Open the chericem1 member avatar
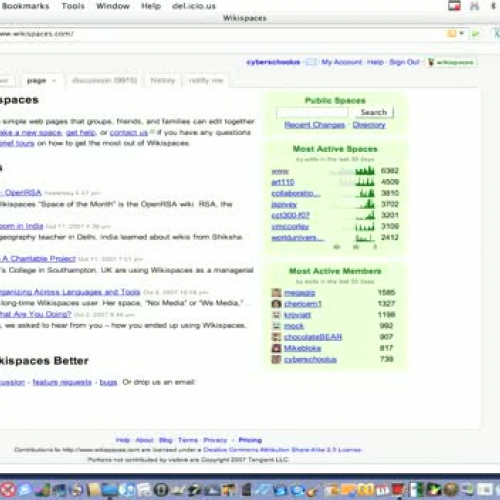 [x=276, y=304]
